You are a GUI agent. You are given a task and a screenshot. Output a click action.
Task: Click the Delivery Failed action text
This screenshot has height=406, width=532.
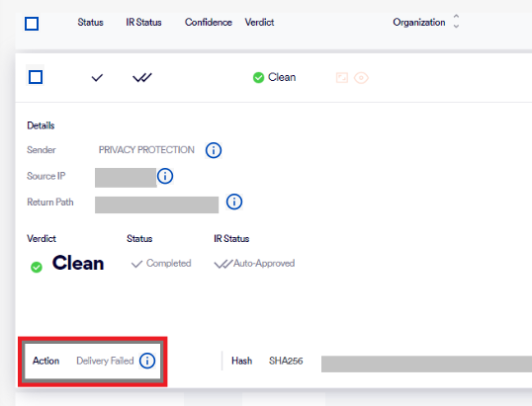(105, 361)
